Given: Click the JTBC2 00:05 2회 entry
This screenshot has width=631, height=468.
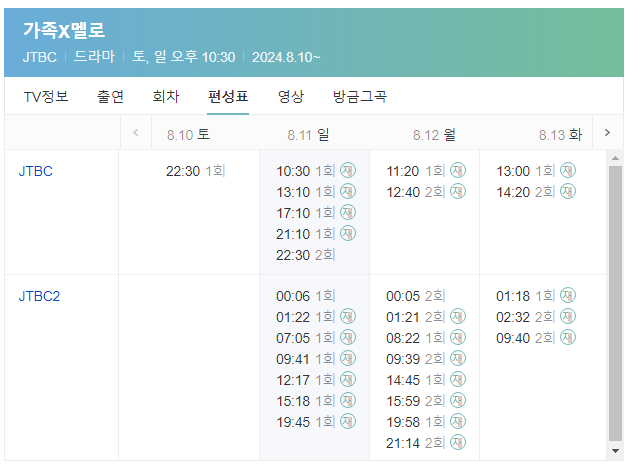Looking at the screenshot, I should (x=415, y=296).
